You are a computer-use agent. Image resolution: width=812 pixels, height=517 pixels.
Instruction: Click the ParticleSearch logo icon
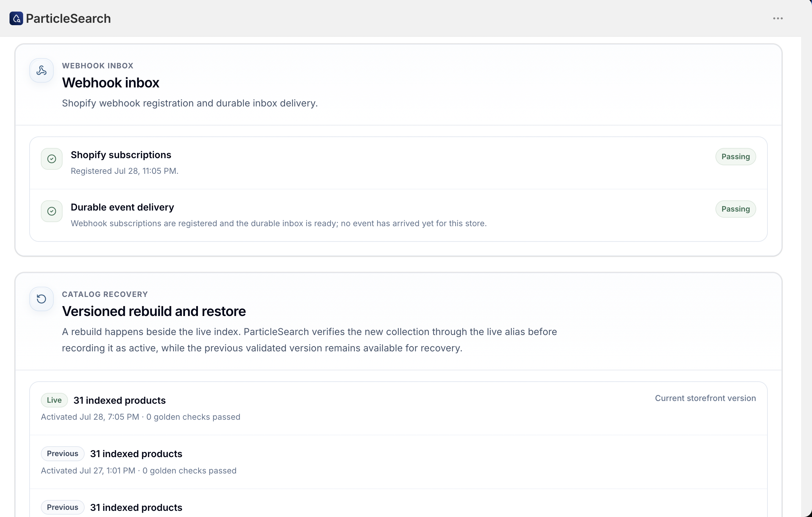tap(16, 18)
